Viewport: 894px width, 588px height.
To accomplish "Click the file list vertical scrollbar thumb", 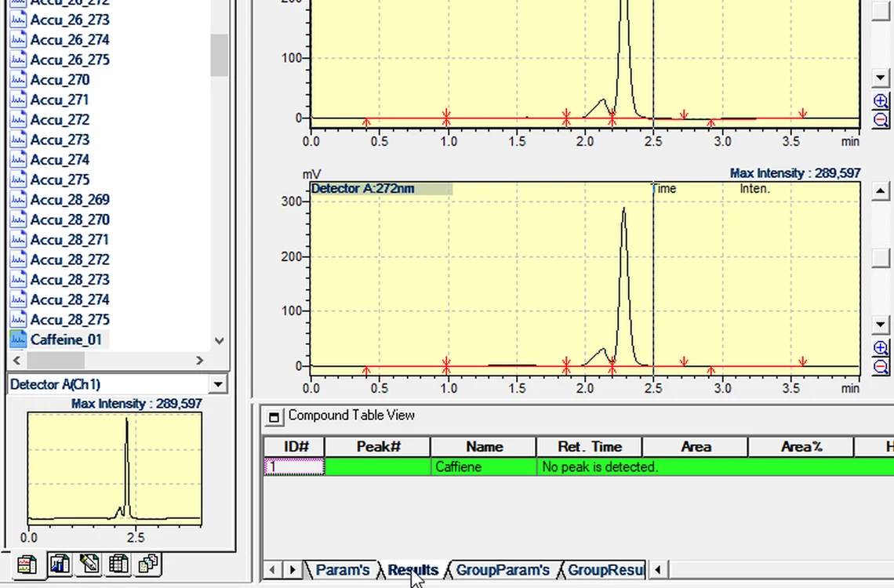I will coord(219,55).
